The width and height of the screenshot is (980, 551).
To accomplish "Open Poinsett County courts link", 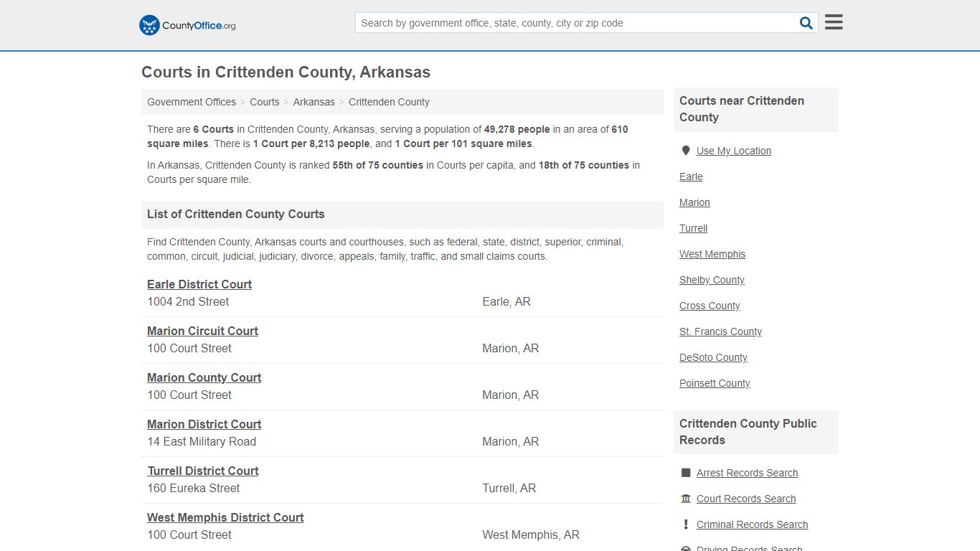I will pos(715,383).
